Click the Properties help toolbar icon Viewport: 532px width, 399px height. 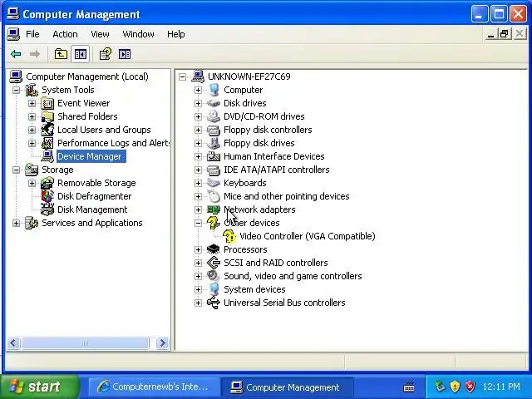(x=106, y=54)
